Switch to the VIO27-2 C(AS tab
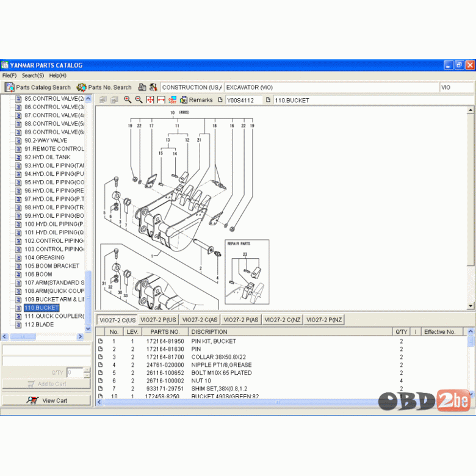This screenshot has width=476, height=476. click(200, 320)
